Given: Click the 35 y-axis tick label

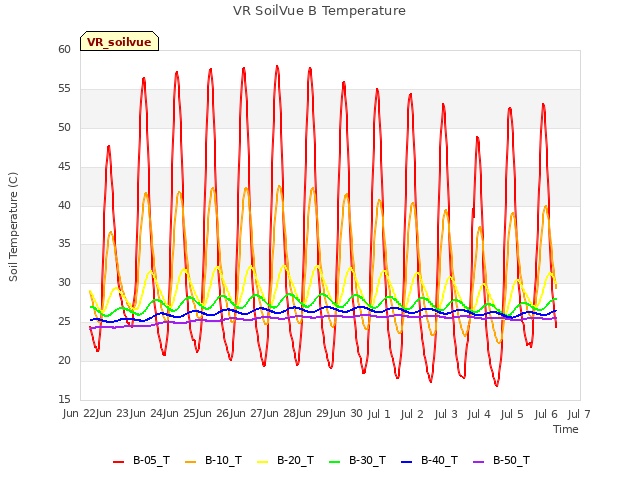Looking at the screenshot, I should point(64,244).
